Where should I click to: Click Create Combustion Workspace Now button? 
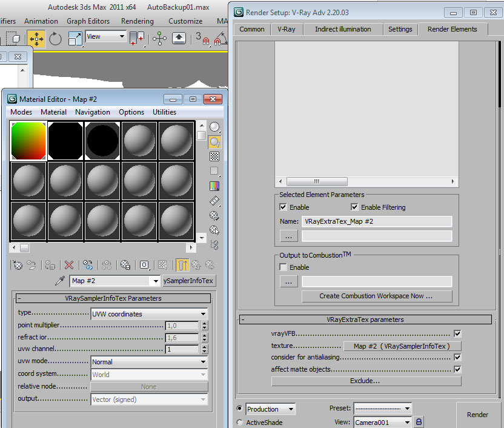tap(377, 296)
